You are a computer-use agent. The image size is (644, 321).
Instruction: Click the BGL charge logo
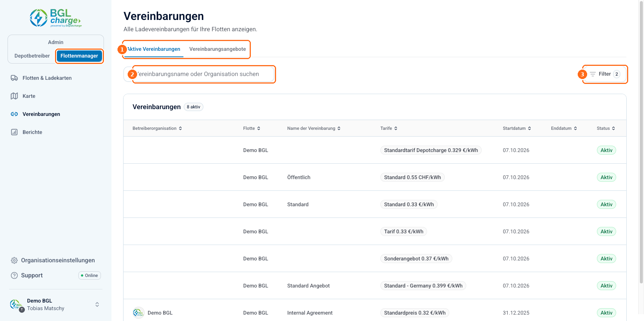[56, 18]
